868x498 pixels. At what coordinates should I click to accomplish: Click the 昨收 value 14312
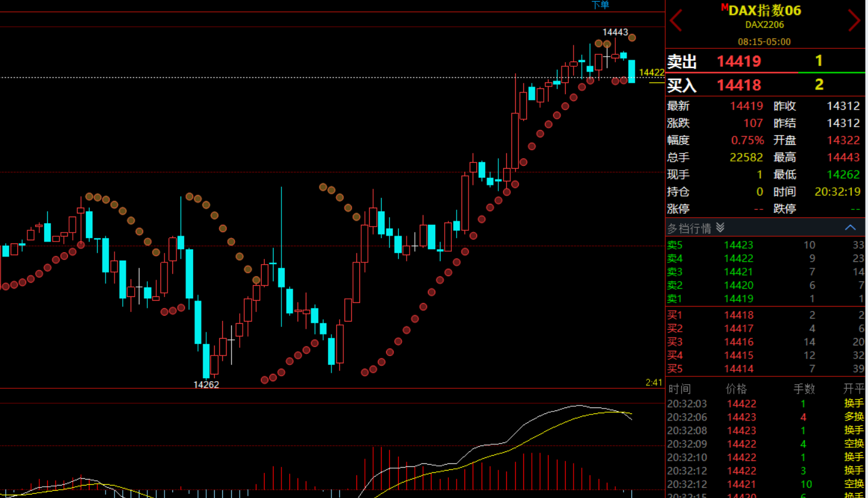(x=844, y=106)
